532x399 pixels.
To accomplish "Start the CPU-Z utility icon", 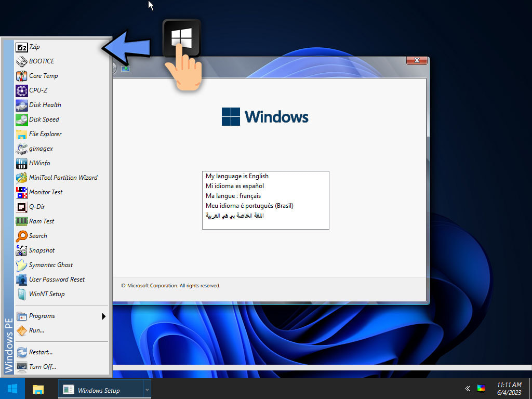I will click(21, 90).
